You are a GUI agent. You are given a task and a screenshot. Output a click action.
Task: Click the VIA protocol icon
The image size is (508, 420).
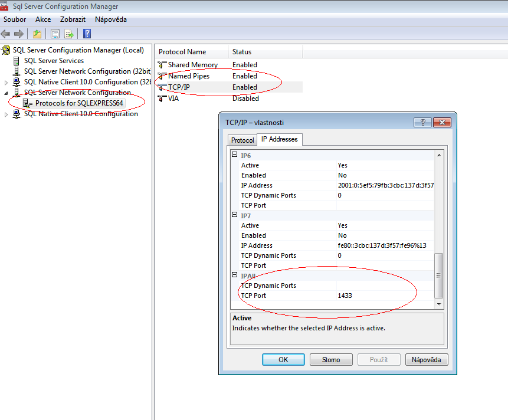tap(162, 99)
